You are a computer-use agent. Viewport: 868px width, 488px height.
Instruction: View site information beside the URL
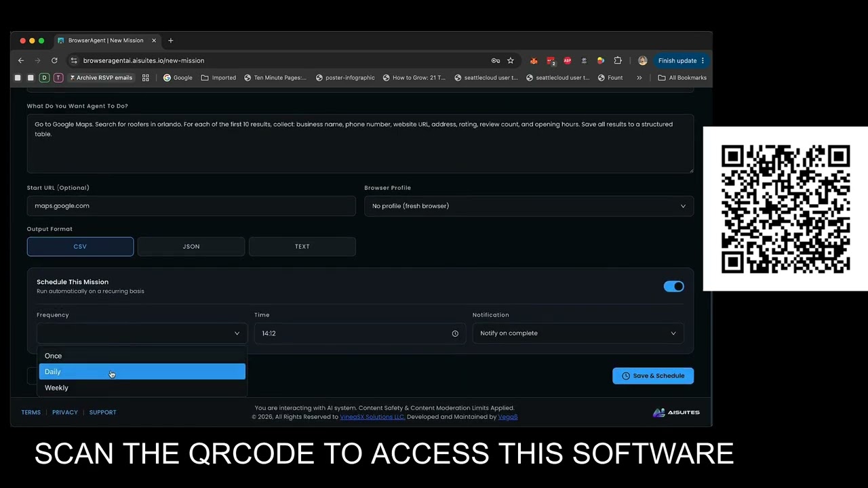[x=73, y=60]
